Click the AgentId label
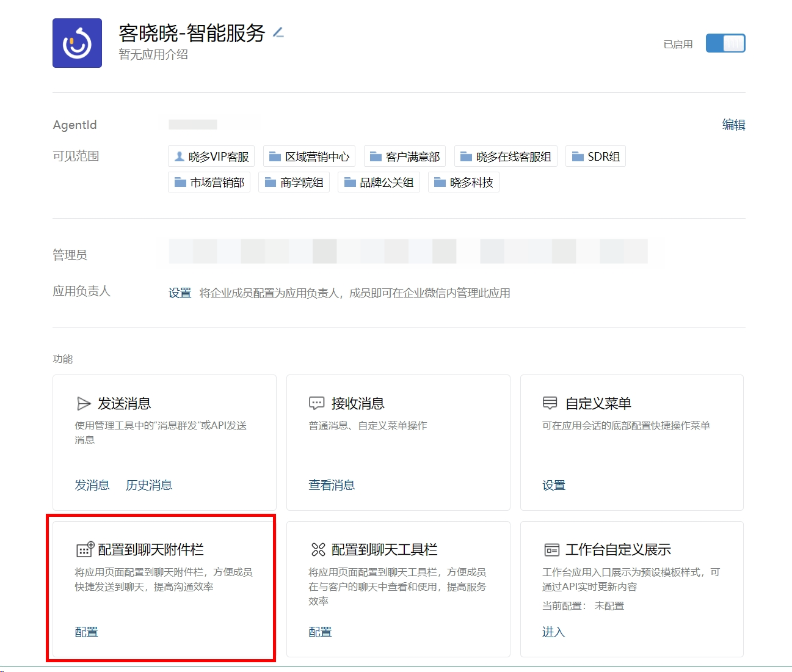The image size is (792, 672). point(75,125)
